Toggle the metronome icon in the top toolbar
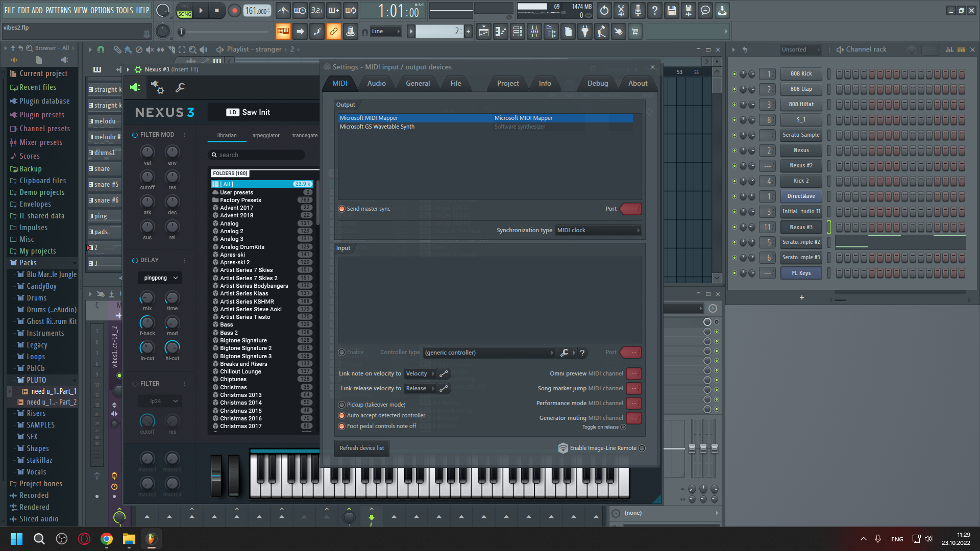This screenshot has width=980, height=551. (283, 10)
